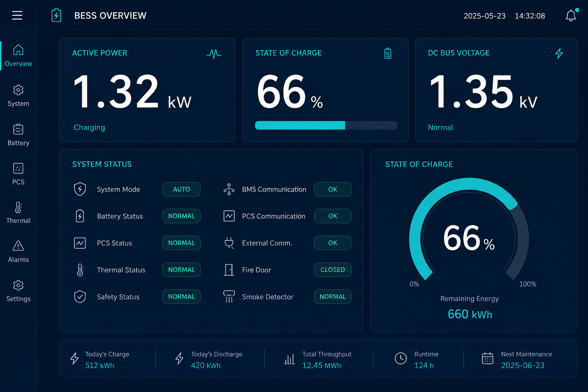Click the DC Bus Voltage lightning icon
The image size is (588, 392).
[x=559, y=53]
